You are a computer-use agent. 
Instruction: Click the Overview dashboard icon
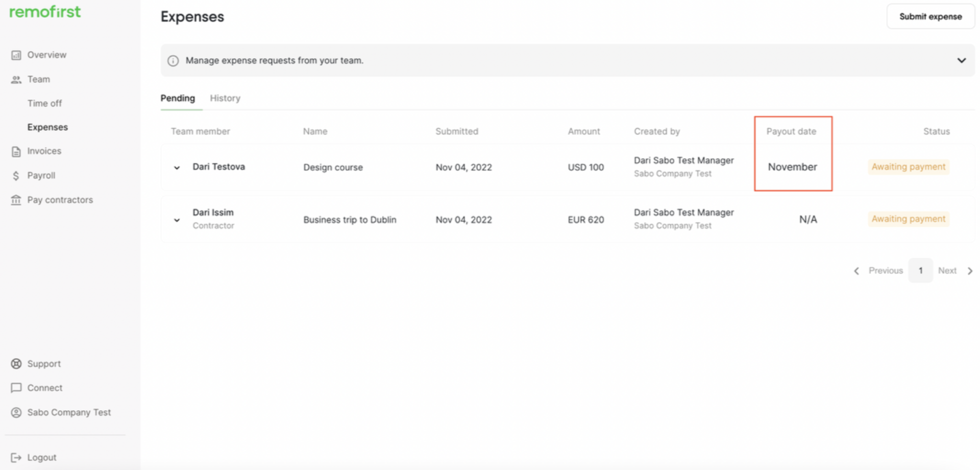(x=16, y=55)
